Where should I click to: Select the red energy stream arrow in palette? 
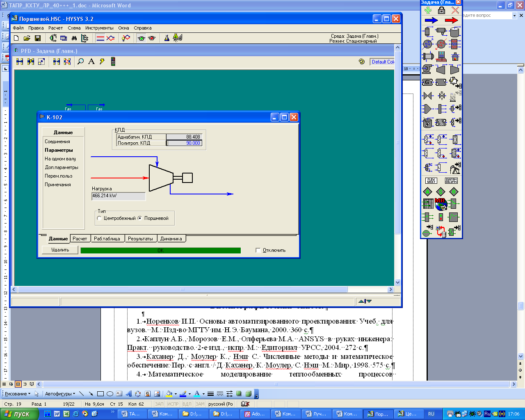[451, 20]
